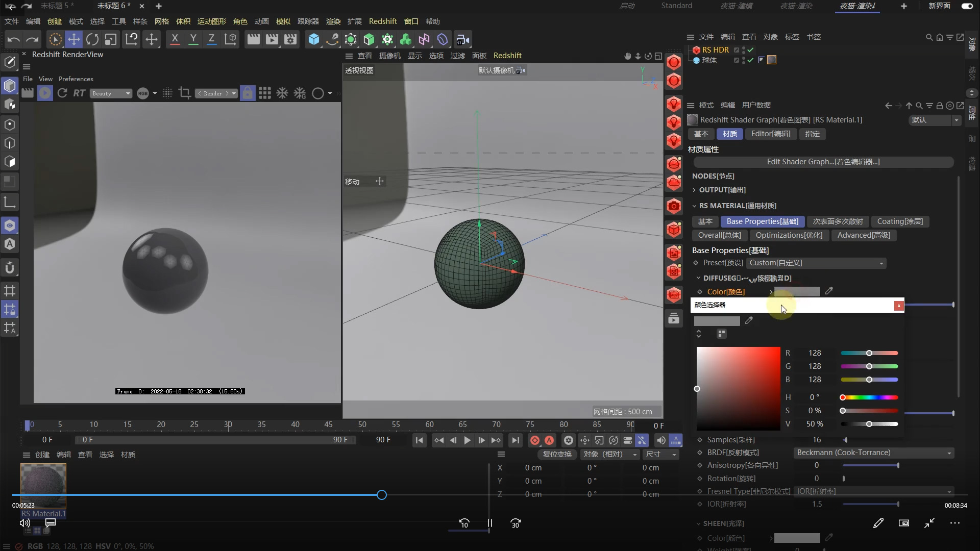Click the material tag on 球体
The height and width of the screenshot is (551, 980).
[772, 60]
